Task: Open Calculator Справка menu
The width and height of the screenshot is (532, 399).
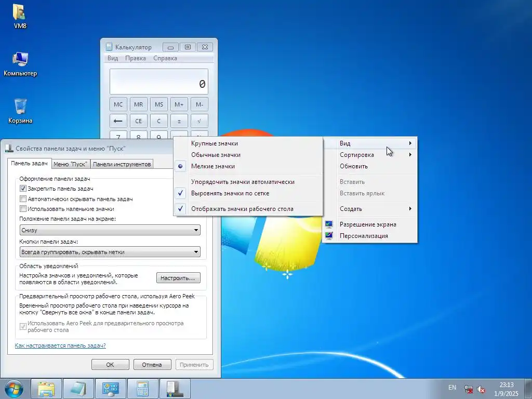Action: tap(165, 58)
